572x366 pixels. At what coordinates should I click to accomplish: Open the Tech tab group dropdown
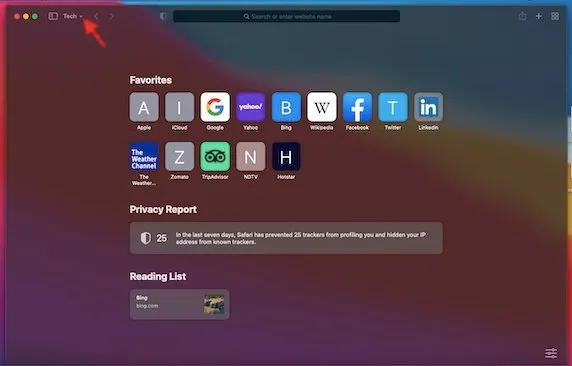[73, 16]
